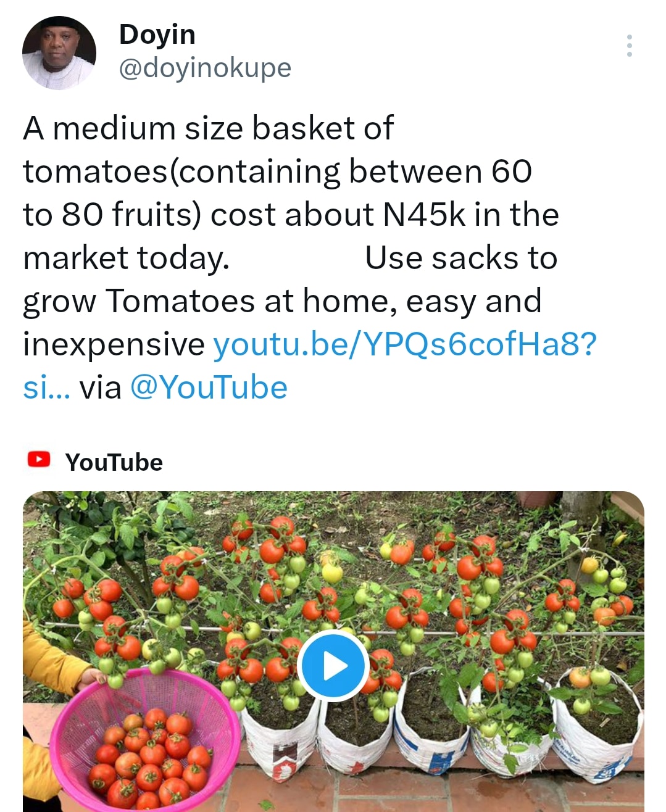
Task: Click the phrase "Use sacks to"
Action: [461, 258]
